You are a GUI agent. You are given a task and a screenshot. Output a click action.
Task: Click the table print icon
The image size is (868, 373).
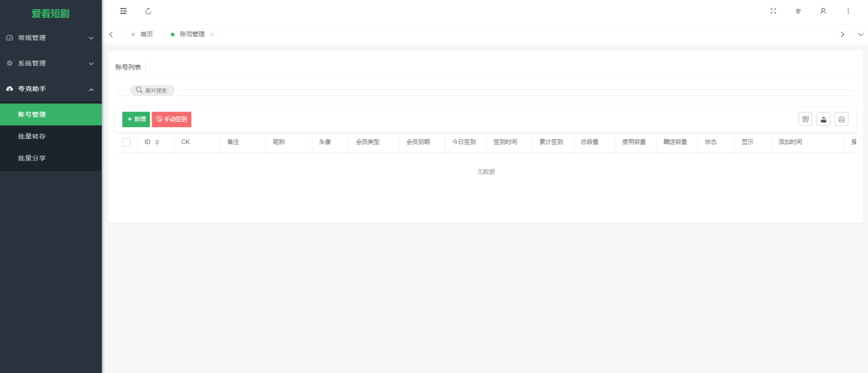[x=841, y=119]
